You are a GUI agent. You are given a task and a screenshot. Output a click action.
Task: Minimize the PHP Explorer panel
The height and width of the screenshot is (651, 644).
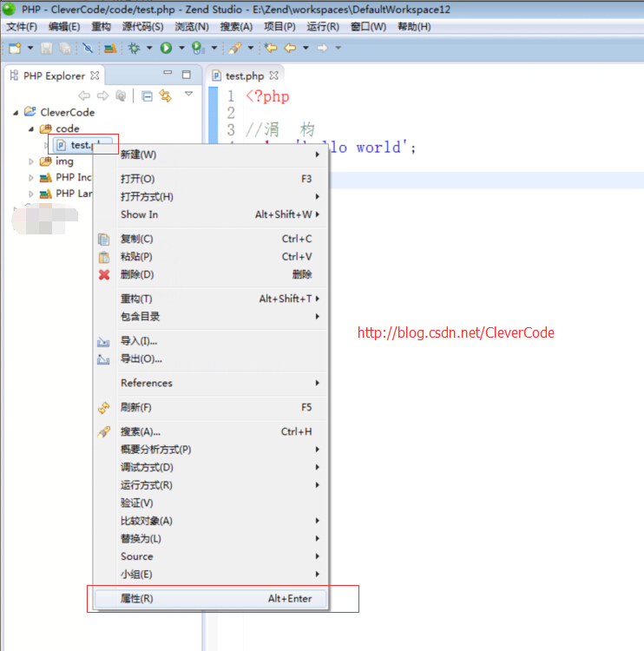click(x=168, y=73)
